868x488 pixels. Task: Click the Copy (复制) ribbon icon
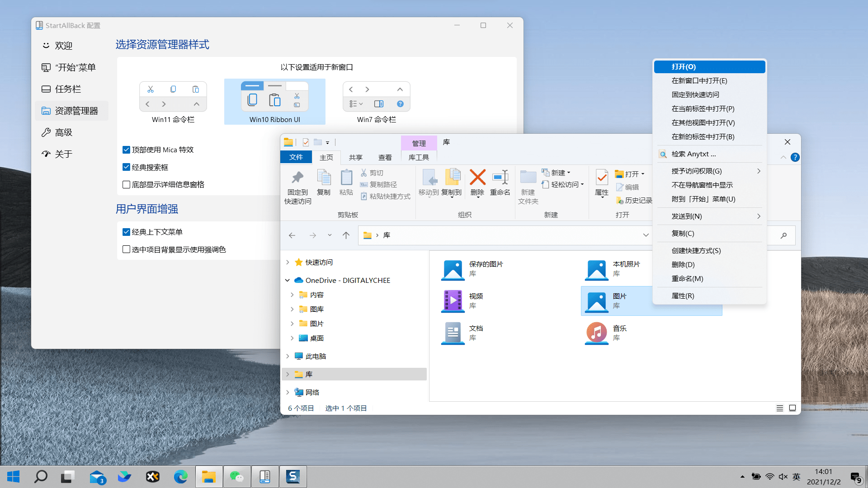[x=324, y=178]
